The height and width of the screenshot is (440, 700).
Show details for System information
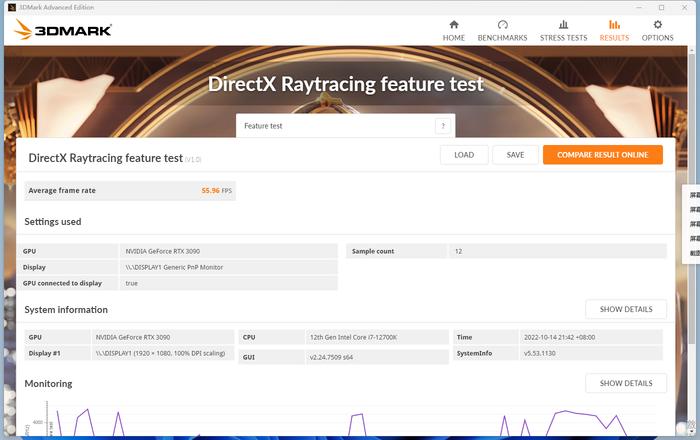pos(625,309)
